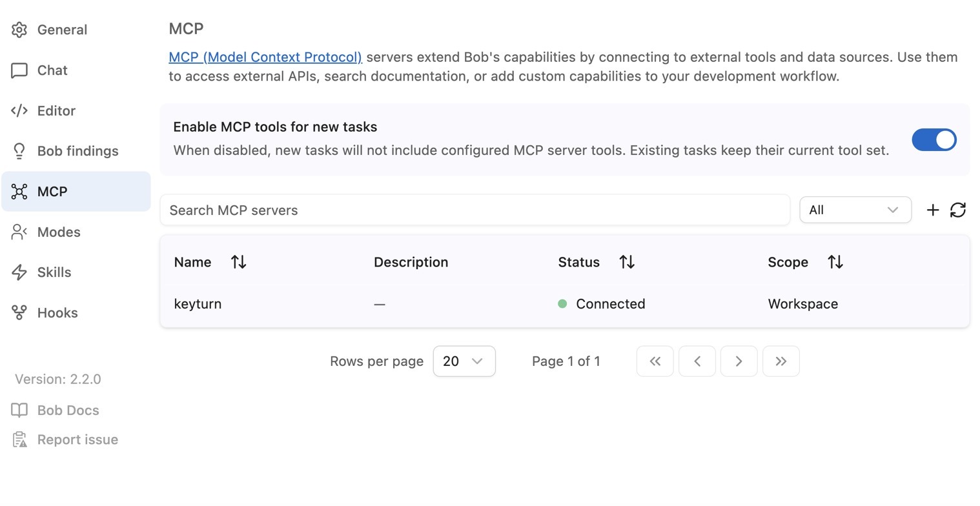Screen dimensions: 980x506
Task: Click the Skills lightning bolt icon
Action: [x=19, y=272]
